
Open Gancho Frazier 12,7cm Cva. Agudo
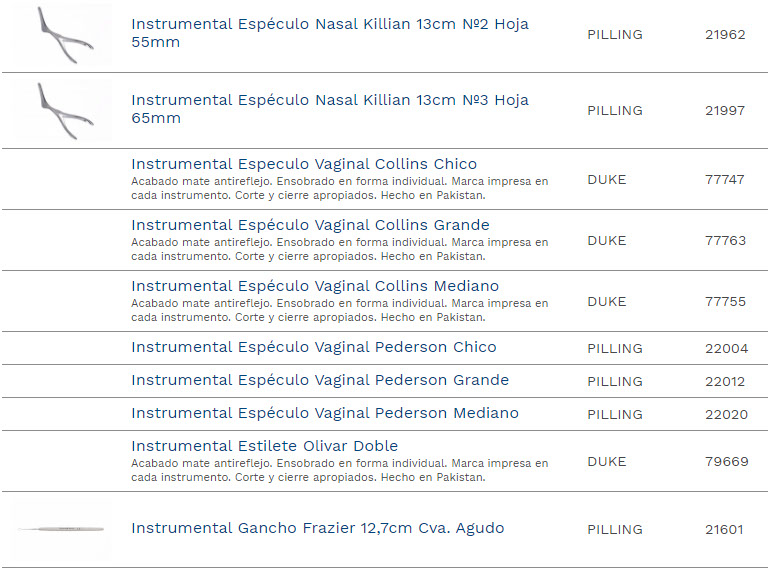(x=317, y=528)
